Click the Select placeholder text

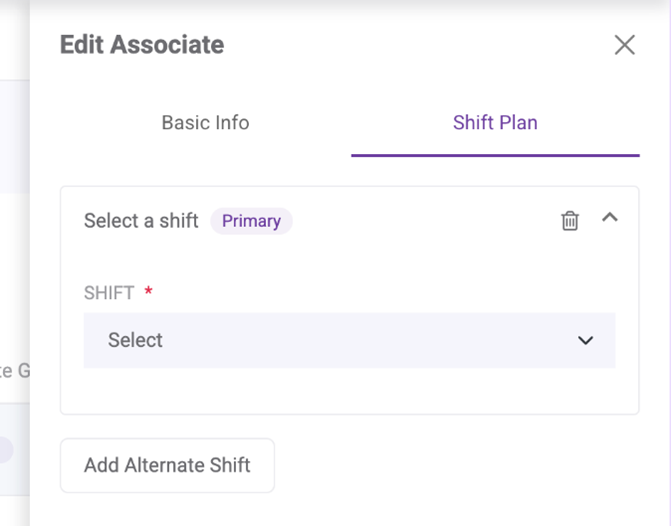tap(135, 340)
